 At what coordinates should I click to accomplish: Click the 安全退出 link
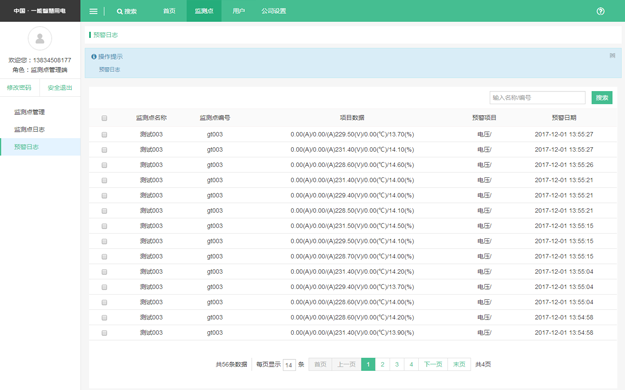(x=60, y=88)
